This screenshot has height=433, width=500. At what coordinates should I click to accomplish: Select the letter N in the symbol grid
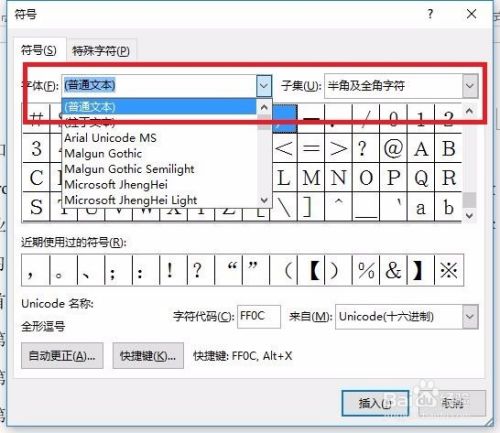pyautogui.click(x=338, y=177)
